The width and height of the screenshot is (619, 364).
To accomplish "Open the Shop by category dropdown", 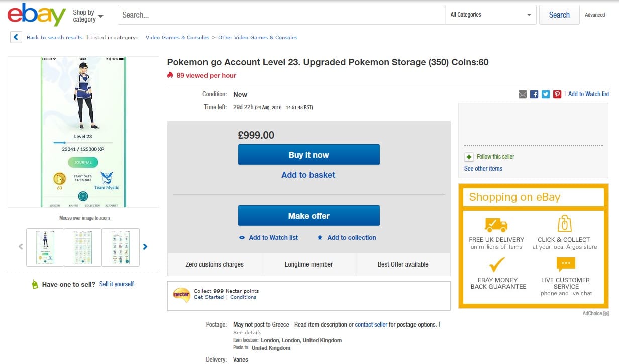I will coord(88,16).
